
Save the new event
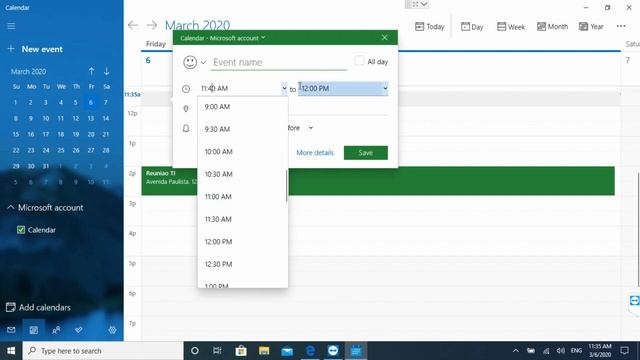tap(366, 153)
